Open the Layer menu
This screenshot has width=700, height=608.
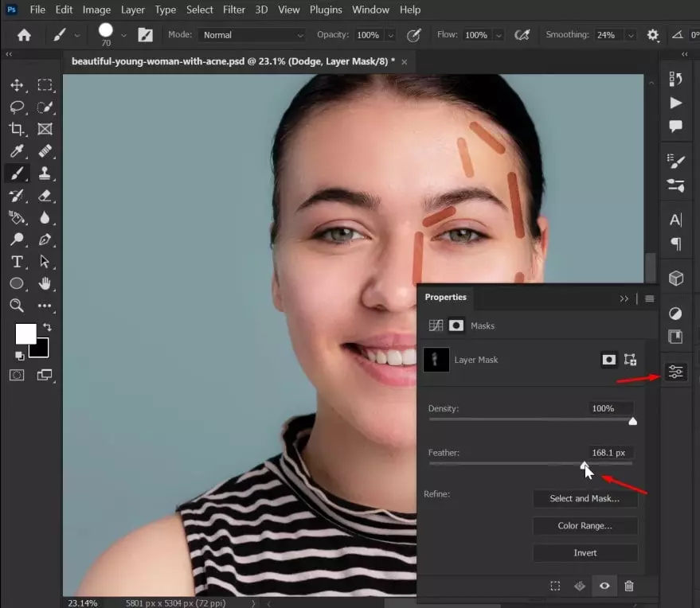(132, 10)
